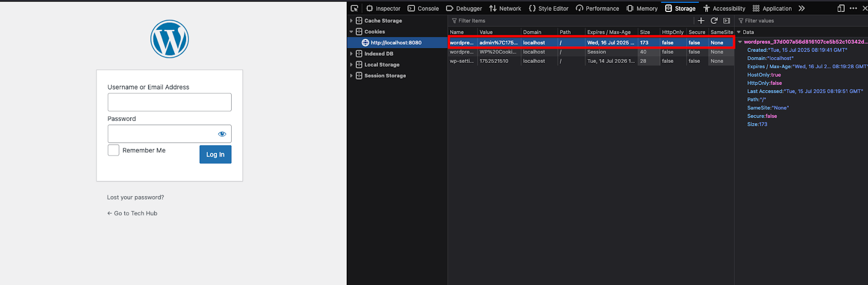Screen dimensions: 868x285
Task: Switch to the Console tab
Action: [423, 8]
